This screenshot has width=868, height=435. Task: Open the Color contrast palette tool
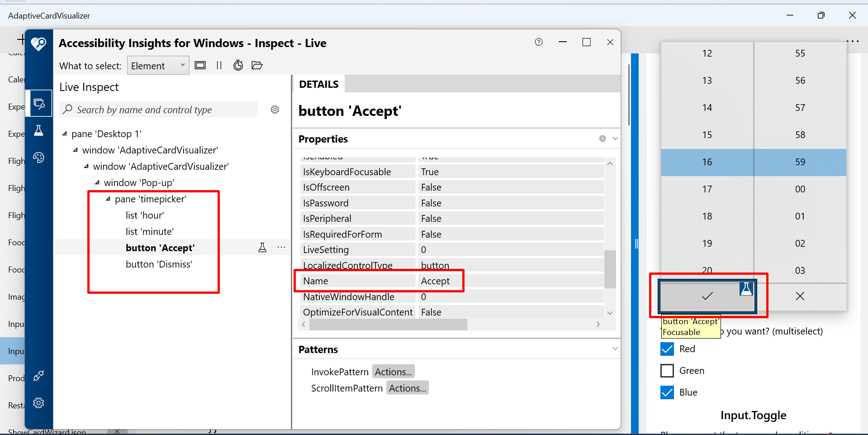click(39, 158)
